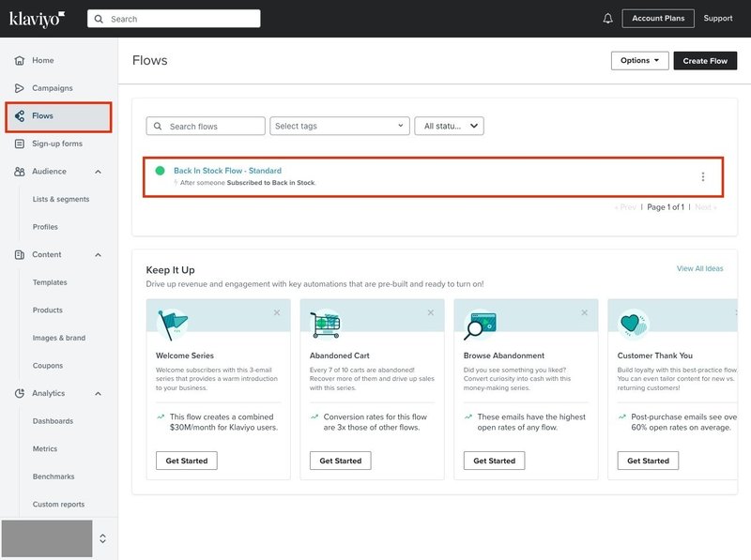
Task: Click the "Keep It Up" heading
Action: tap(171, 270)
